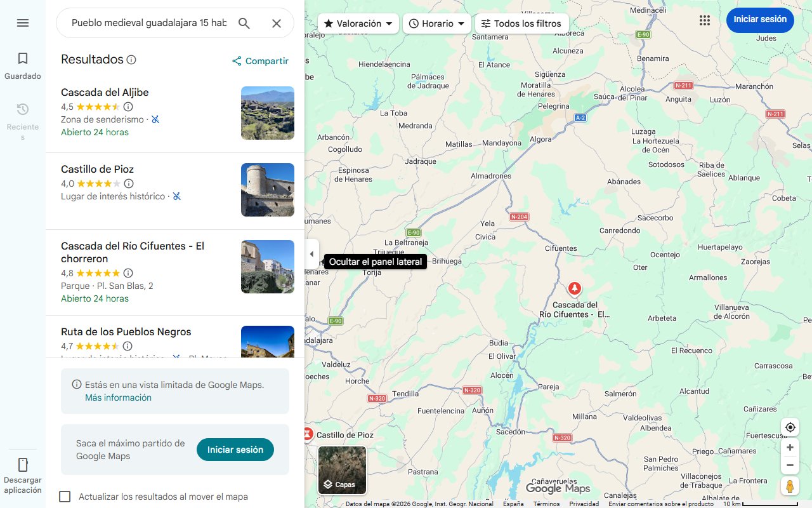Image resolution: width=812 pixels, height=508 pixels.
Task: Select the Cascada del Aljibe result
Action: [x=105, y=93]
